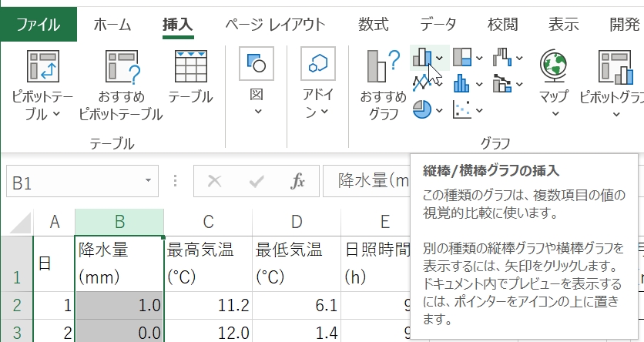Click cell B1 降水量 (mm)

pos(119,264)
